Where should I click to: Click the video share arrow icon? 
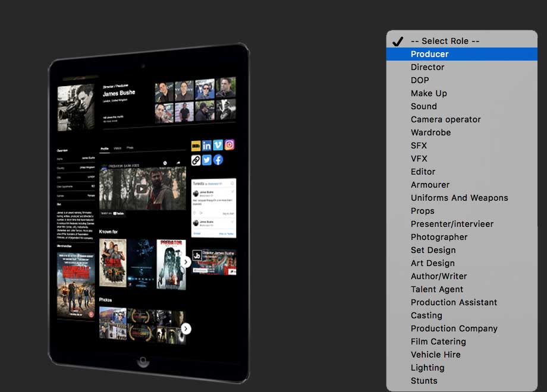178,162
